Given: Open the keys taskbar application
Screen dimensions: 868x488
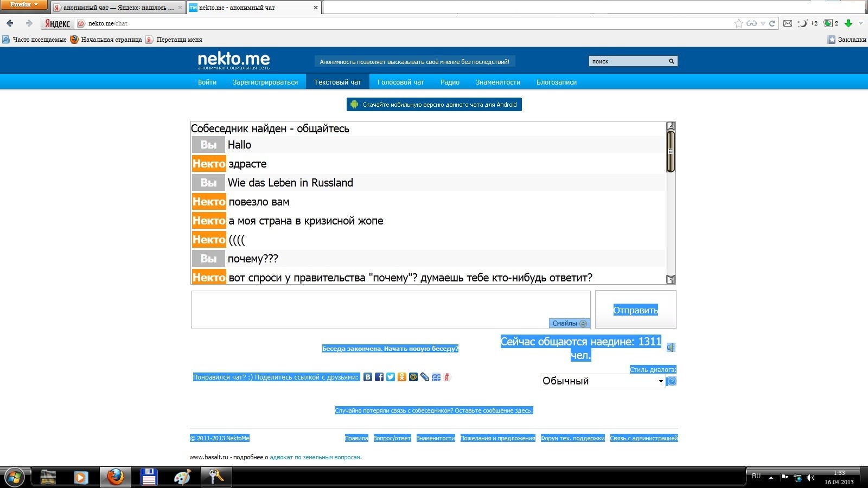Looking at the screenshot, I should (216, 477).
